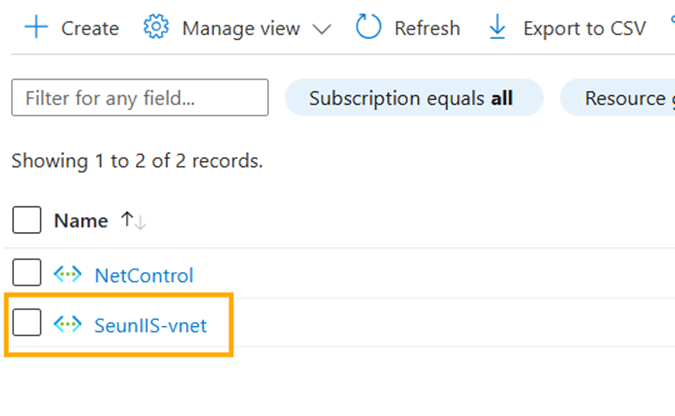Open the SeunIIS-vnet resource link
Screen dimensions: 675x416
tap(150, 324)
